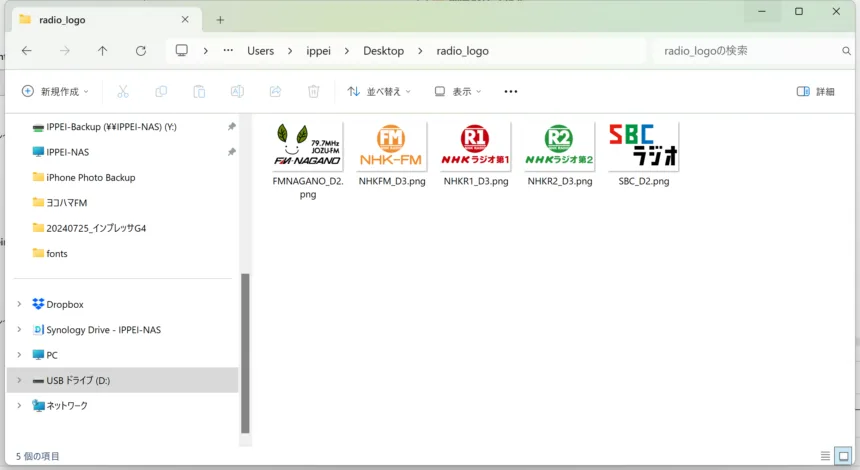Select USB ドライブ (D:) in navigation pane
The image size is (860, 470).
pos(123,380)
